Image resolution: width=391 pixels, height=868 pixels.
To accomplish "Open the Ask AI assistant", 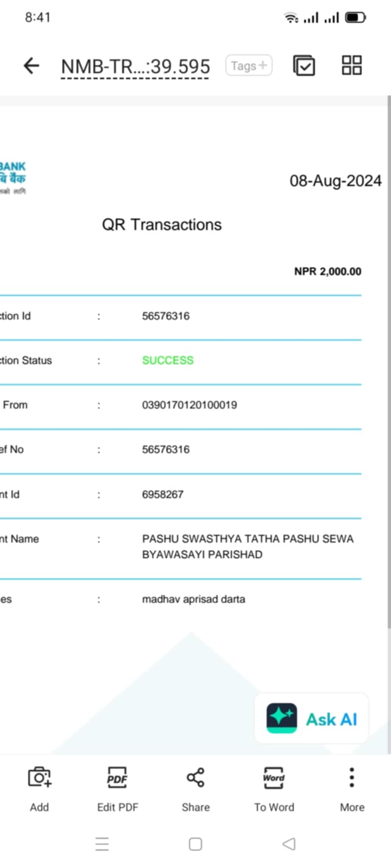I will [312, 718].
